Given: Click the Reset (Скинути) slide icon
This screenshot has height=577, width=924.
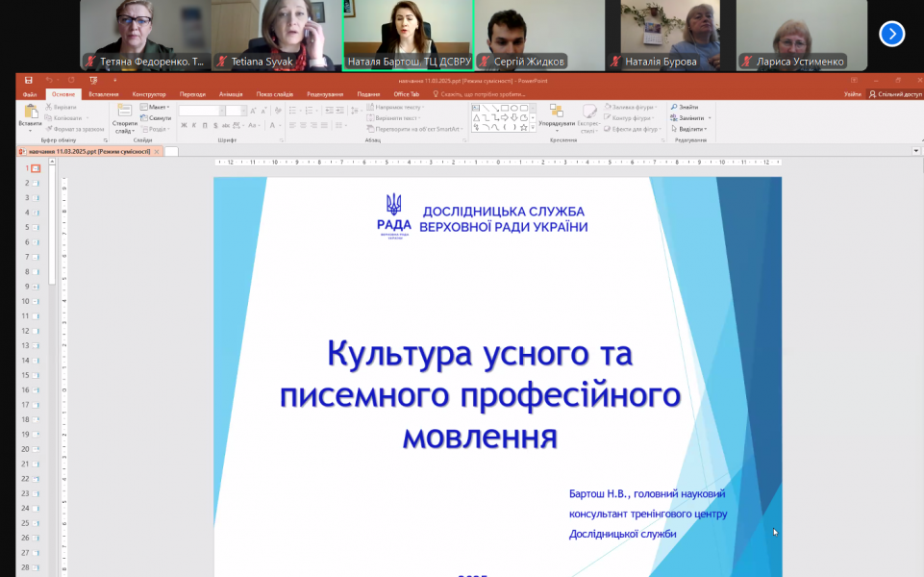Looking at the screenshot, I should tap(158, 117).
